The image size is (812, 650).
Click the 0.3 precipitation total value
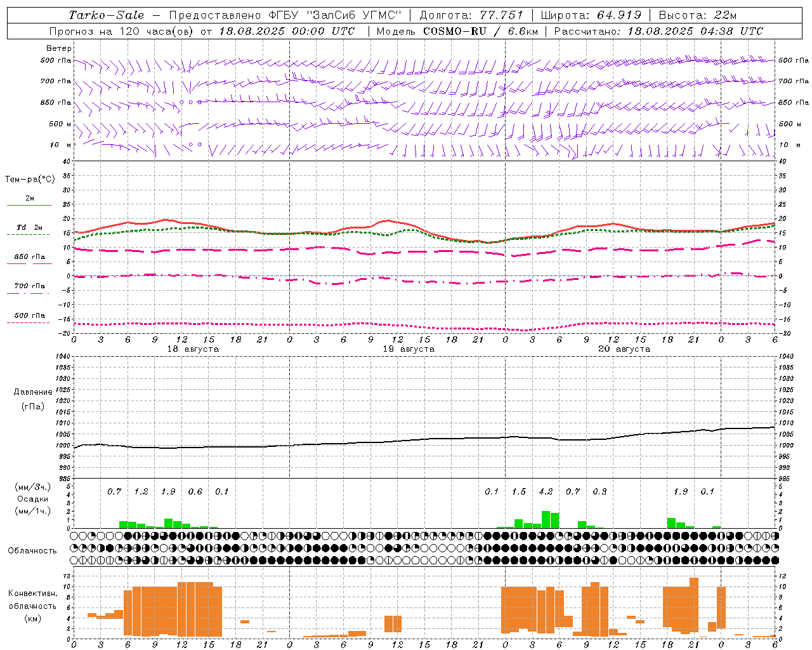coord(599,491)
